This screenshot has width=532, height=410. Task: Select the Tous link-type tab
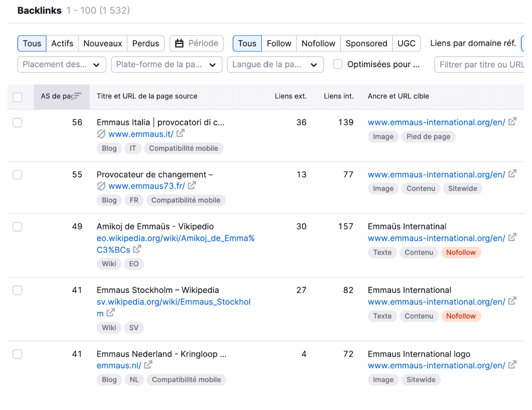247,43
